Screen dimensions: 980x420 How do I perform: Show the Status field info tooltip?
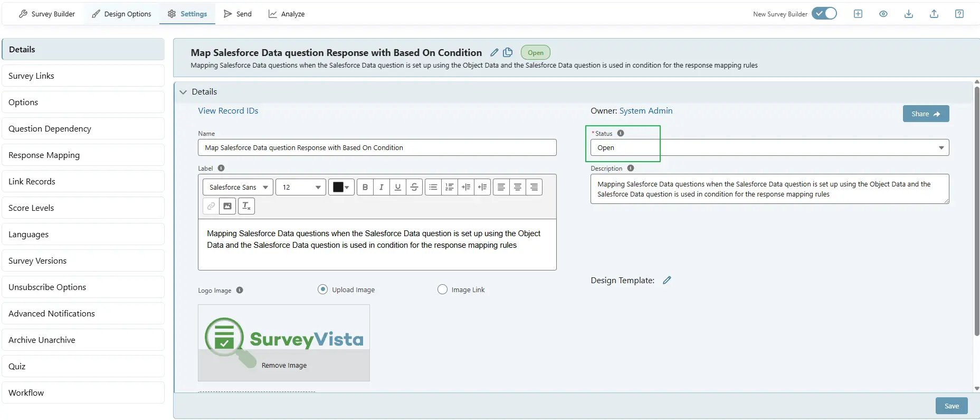pos(621,133)
